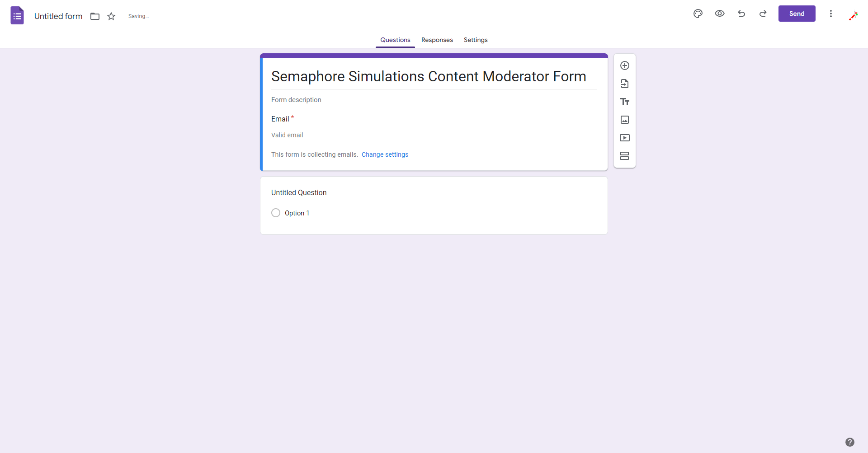The height and width of the screenshot is (453, 868).
Task: Undo the last change
Action: [741, 14]
